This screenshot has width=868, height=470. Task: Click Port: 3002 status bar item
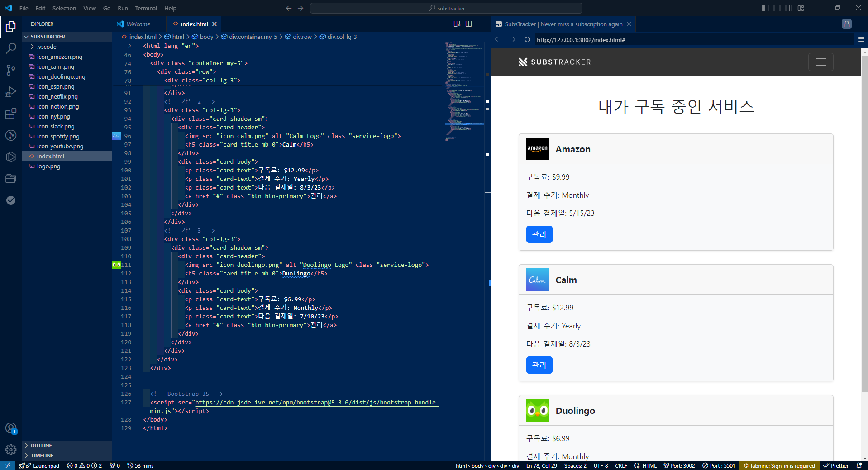[679, 465]
